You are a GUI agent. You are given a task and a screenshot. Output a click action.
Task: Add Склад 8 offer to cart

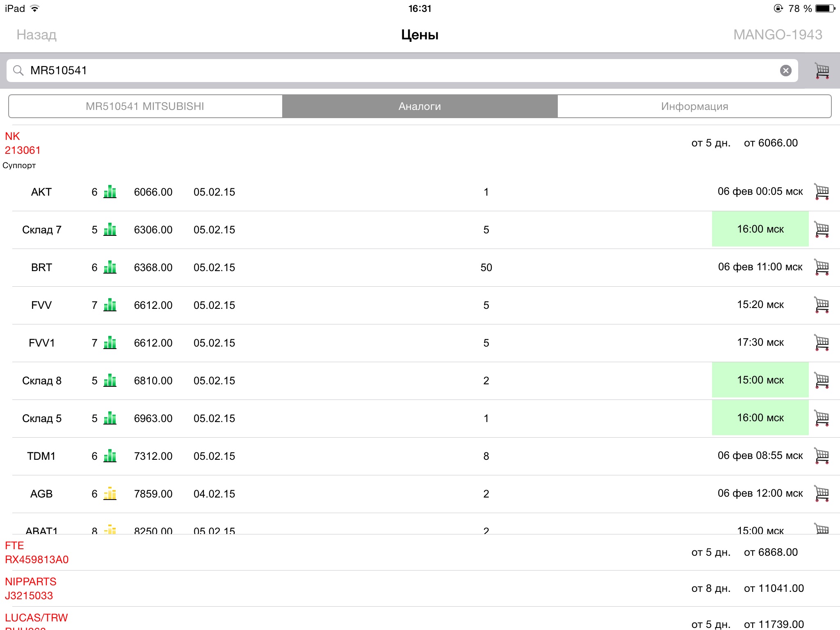tap(822, 381)
